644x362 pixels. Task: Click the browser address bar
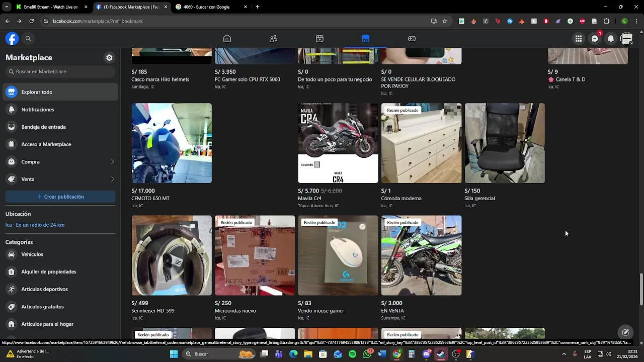[236, 21]
